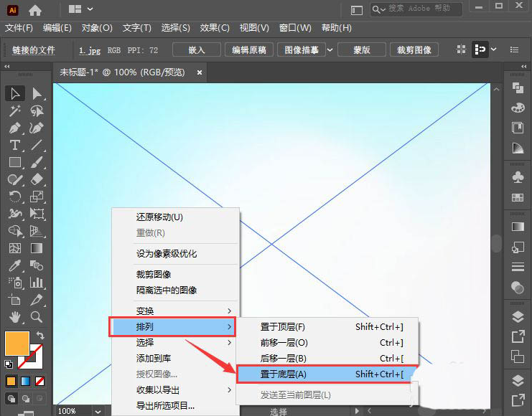Select the Eyedropper tool
The width and height of the screenshot is (532, 416).
pyautogui.click(x=15, y=265)
